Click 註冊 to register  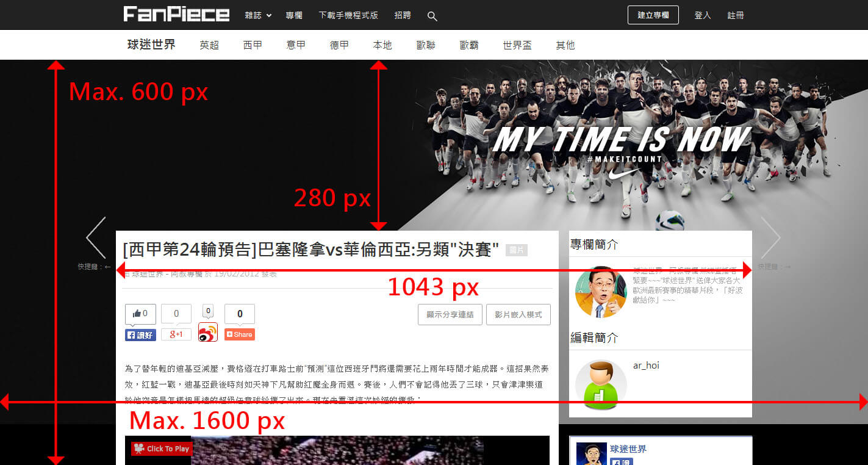tap(736, 15)
